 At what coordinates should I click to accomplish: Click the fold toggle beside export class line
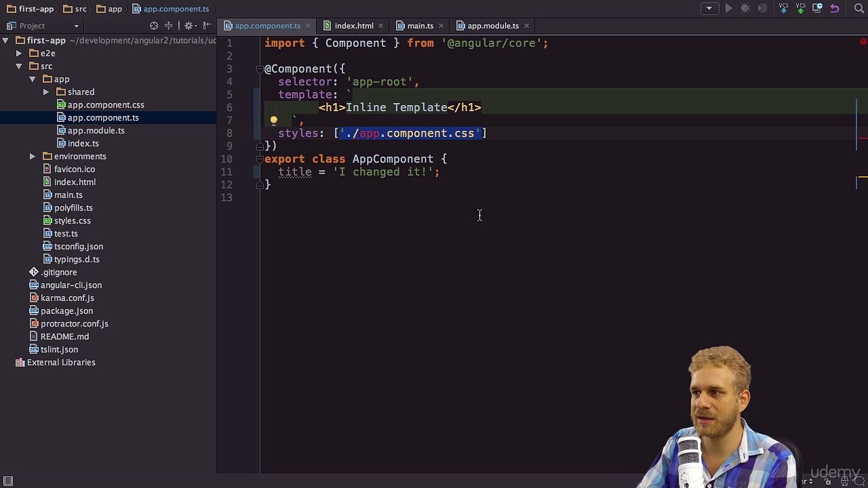(x=259, y=159)
